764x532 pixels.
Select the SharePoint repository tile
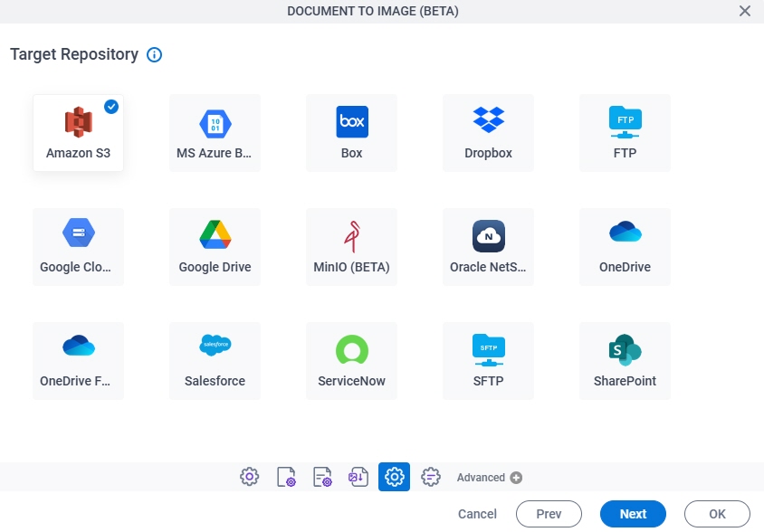pyautogui.click(x=625, y=360)
